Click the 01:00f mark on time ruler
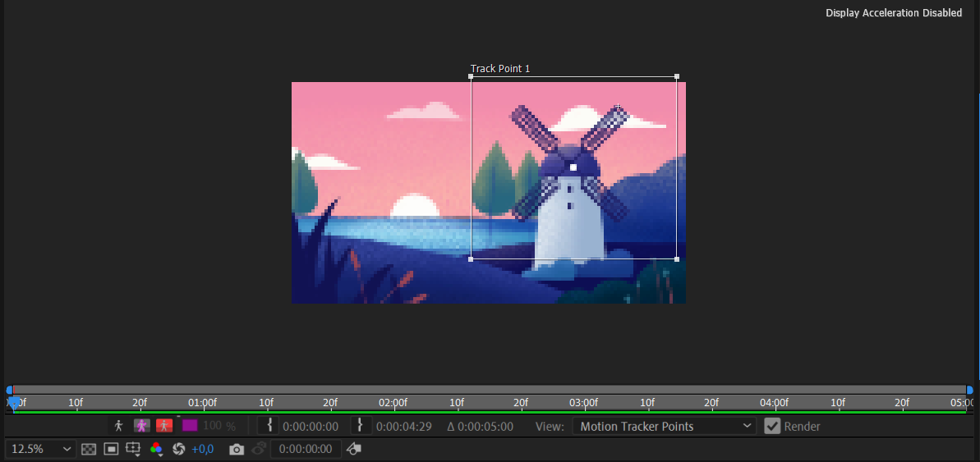Image resolution: width=980 pixels, height=462 pixels. (x=203, y=403)
